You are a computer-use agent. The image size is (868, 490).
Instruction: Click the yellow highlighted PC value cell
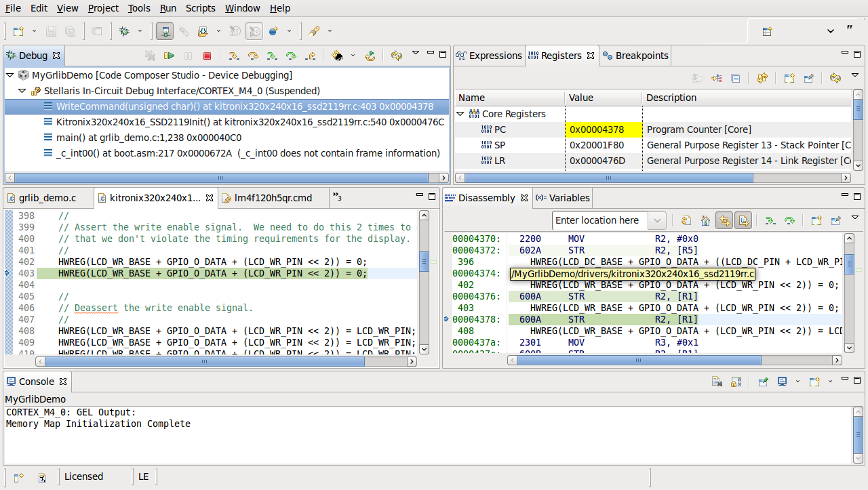point(603,129)
